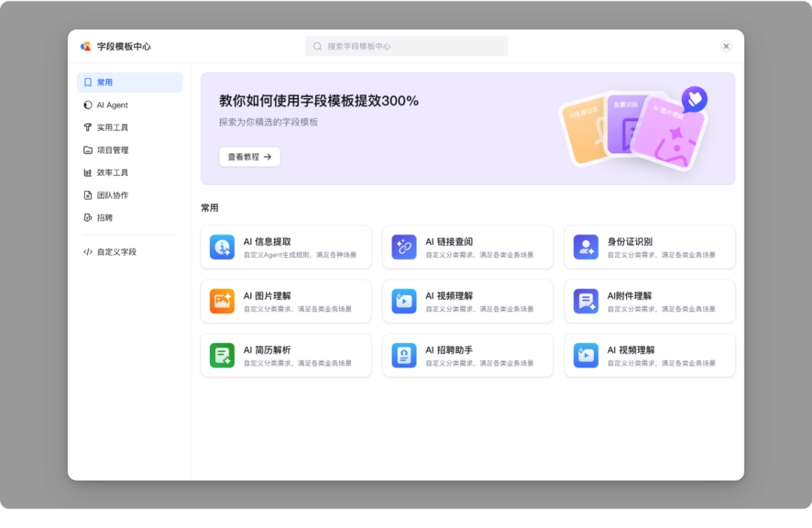
Task: Close the 字段模板中心 dialog
Action: click(x=726, y=47)
